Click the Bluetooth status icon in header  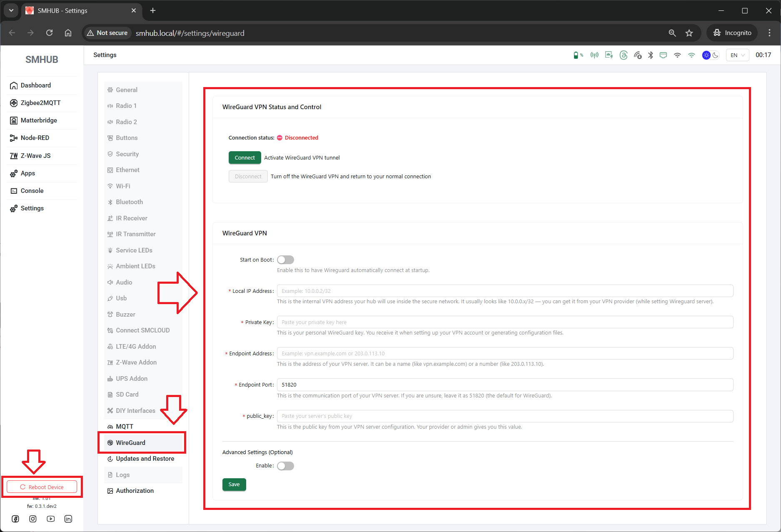pyautogui.click(x=650, y=55)
